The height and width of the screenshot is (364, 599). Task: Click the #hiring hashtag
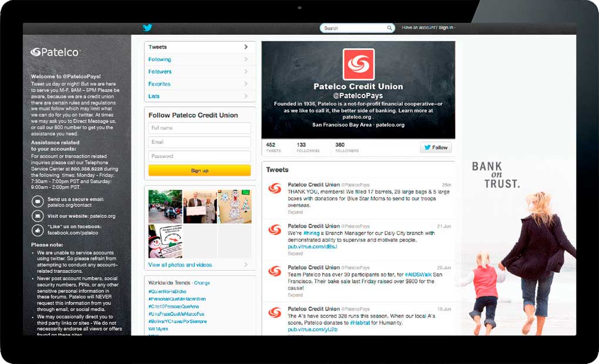(311, 233)
